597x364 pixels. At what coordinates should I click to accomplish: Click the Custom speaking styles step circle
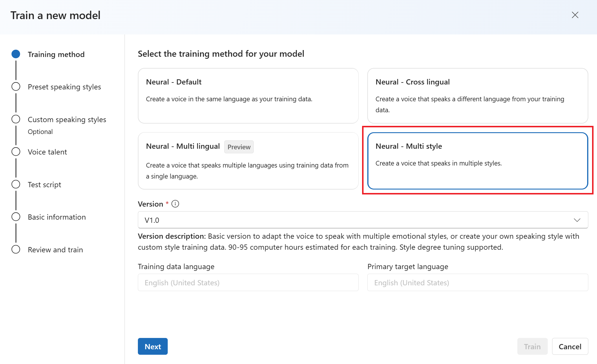click(16, 119)
